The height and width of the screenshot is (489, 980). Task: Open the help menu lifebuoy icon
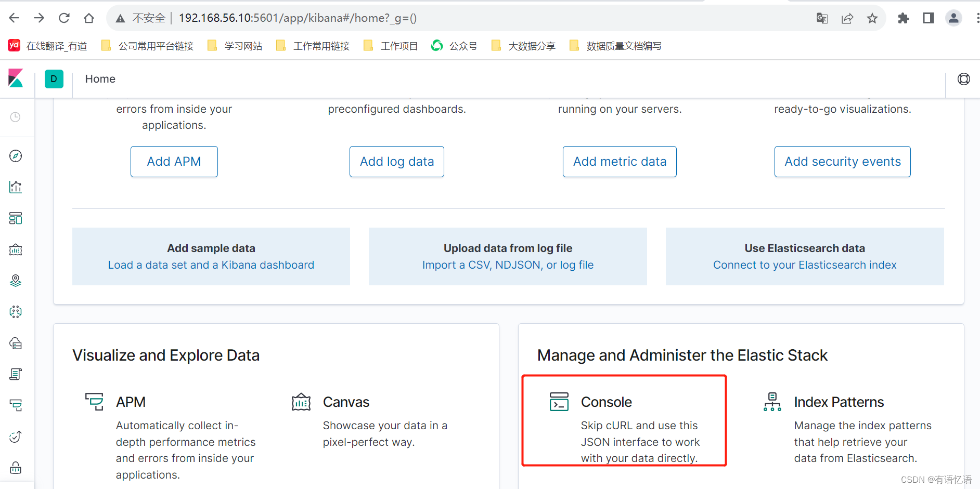(x=964, y=79)
